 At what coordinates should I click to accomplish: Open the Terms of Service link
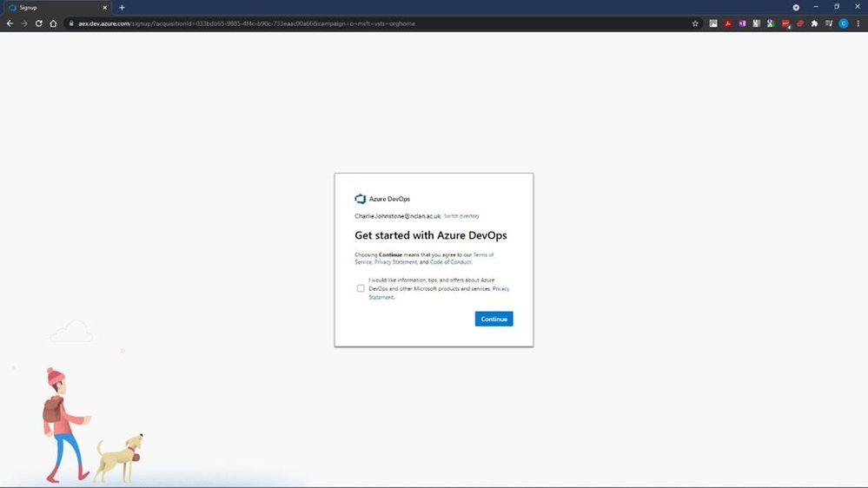425,259
